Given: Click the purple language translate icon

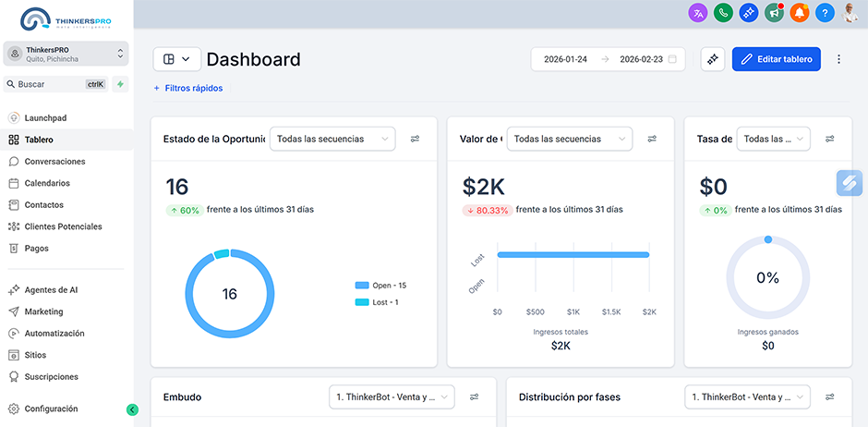Looking at the screenshot, I should pyautogui.click(x=698, y=13).
